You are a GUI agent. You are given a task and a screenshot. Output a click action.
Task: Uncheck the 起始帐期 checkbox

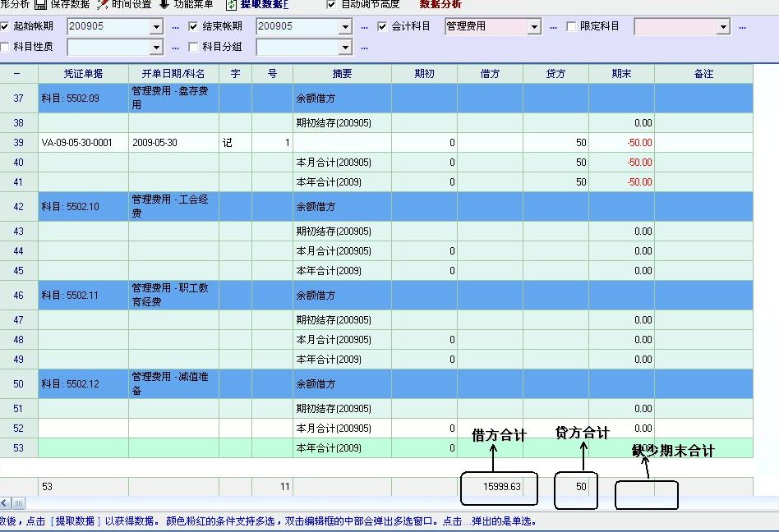[5, 27]
